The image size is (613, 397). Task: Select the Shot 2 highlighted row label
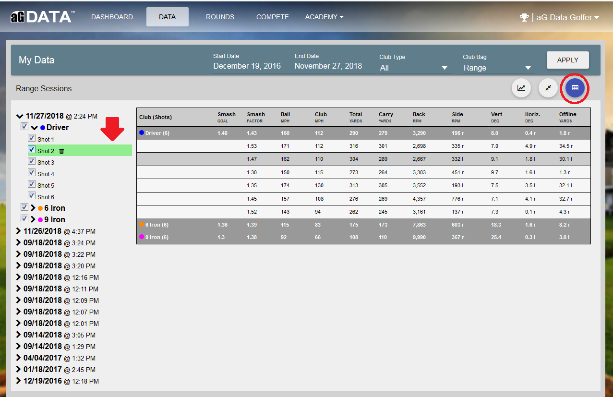tap(46, 151)
